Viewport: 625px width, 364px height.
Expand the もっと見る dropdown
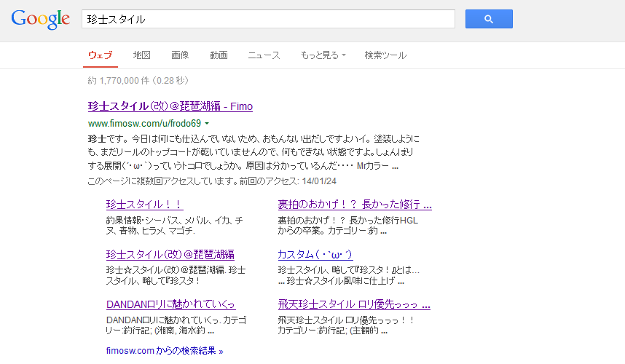[x=323, y=55]
